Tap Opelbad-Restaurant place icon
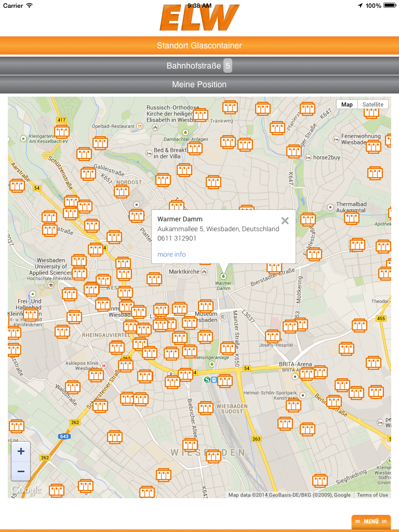Screen dimensions: 399x532 pyautogui.click(x=139, y=126)
